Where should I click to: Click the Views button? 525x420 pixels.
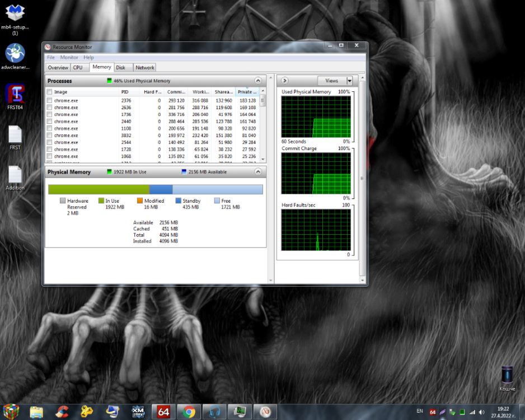(332, 81)
